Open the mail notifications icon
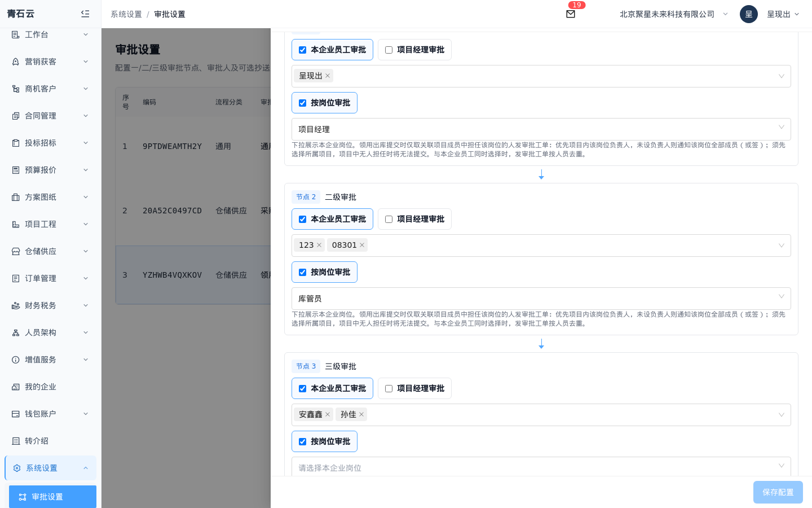 point(571,14)
